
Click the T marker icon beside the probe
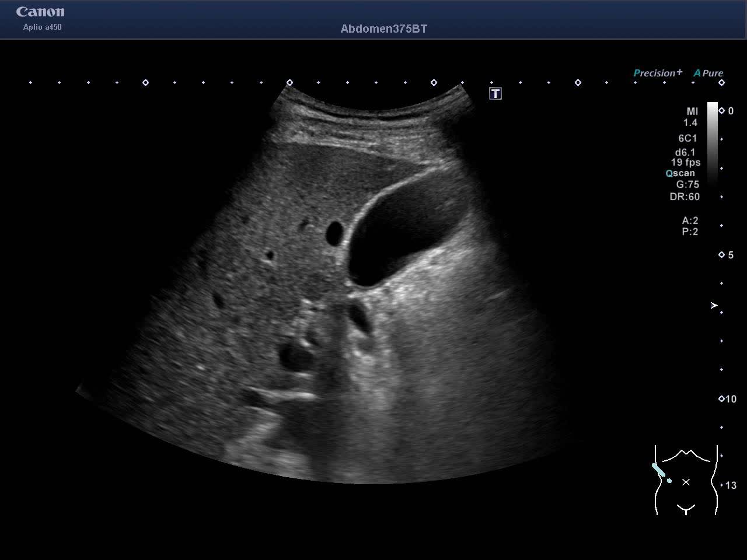coord(495,93)
